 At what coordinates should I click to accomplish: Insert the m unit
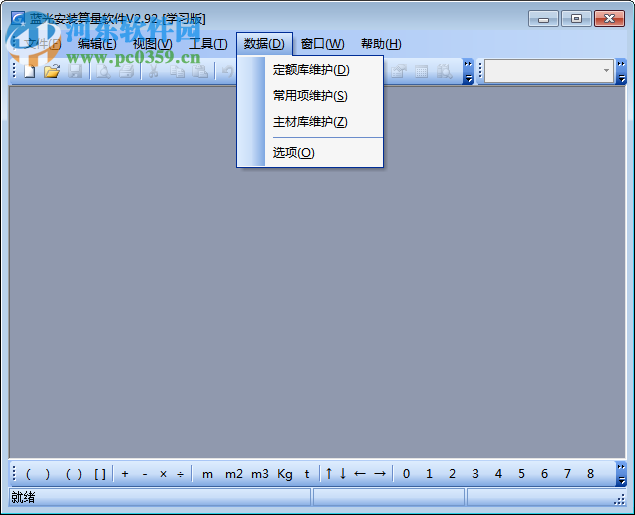pos(207,474)
